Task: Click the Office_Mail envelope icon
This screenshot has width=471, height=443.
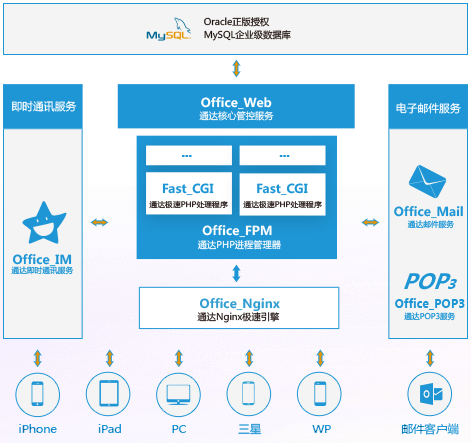Action: 427,181
